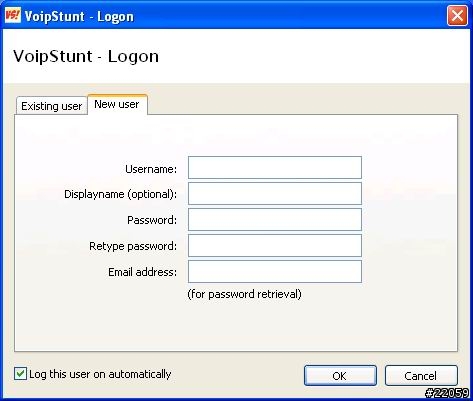Select the Retype password field
Viewport: 473px width, 401px height.
pyautogui.click(x=275, y=245)
